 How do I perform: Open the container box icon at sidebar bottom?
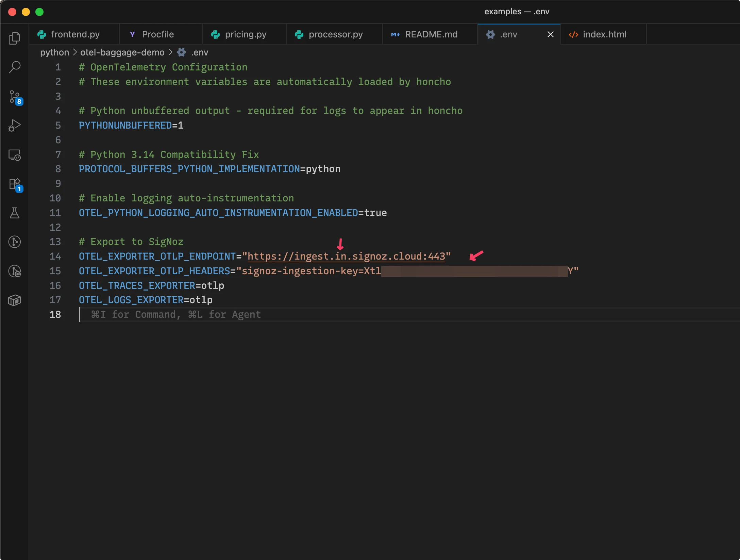coord(14,300)
